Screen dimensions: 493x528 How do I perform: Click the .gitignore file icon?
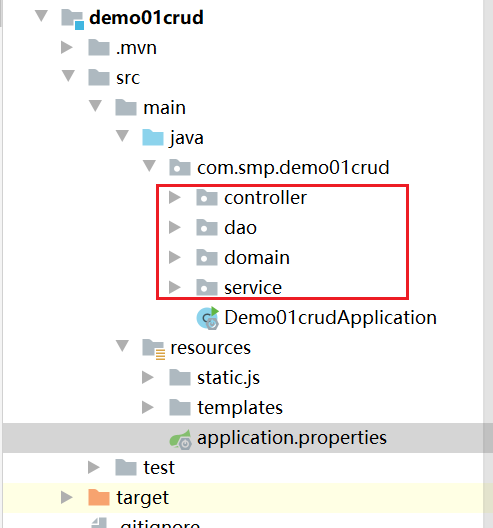99,523
